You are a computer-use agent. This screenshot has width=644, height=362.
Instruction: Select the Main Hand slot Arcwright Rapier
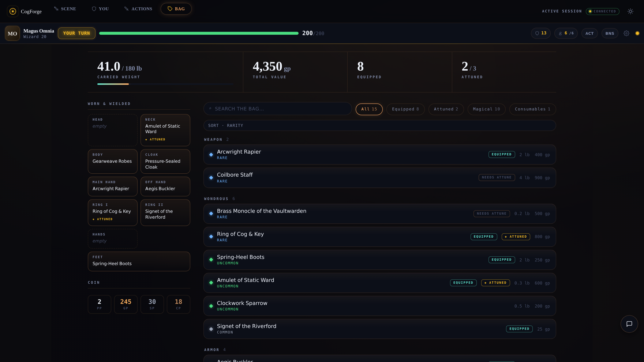coord(113,186)
